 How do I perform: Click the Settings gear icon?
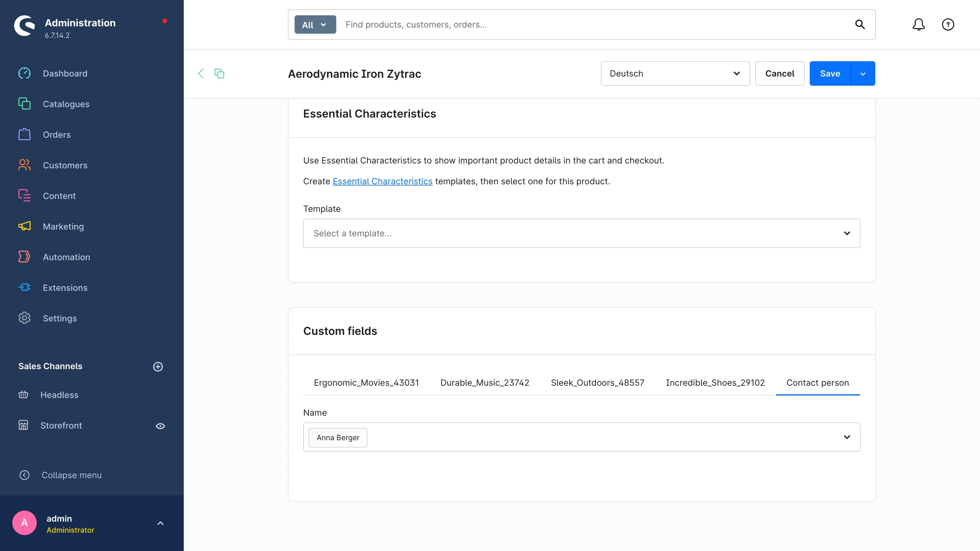pos(24,318)
